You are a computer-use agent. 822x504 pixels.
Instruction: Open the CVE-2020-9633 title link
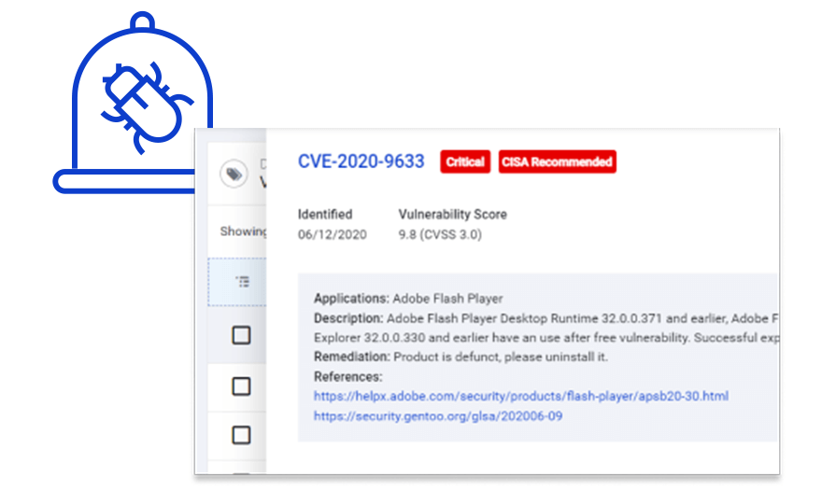click(361, 161)
